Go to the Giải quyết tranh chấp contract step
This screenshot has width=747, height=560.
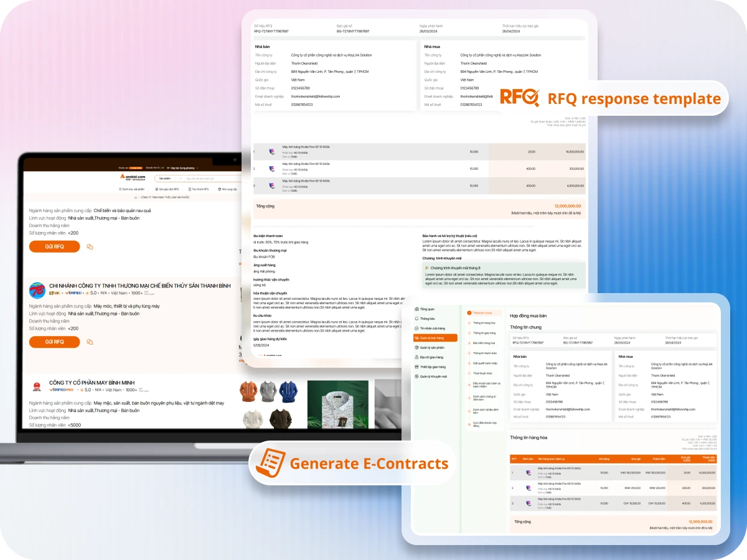484,363
